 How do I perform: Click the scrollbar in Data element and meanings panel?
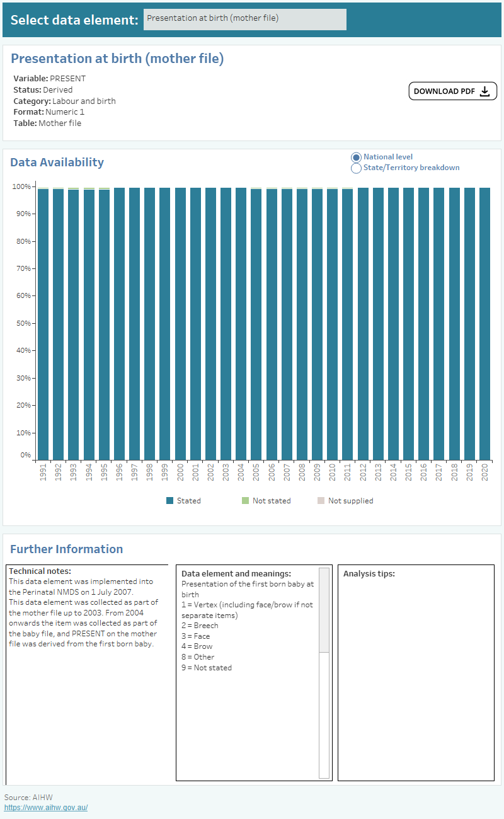tap(323, 611)
